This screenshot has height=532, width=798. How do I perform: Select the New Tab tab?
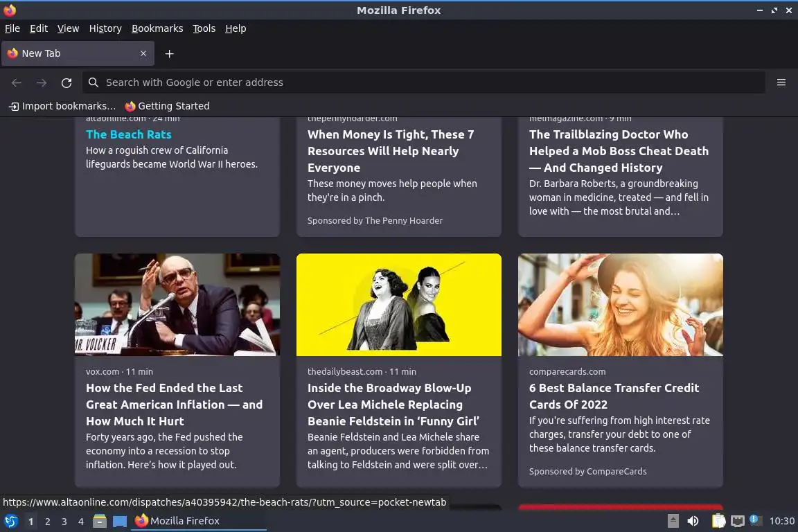(x=78, y=53)
